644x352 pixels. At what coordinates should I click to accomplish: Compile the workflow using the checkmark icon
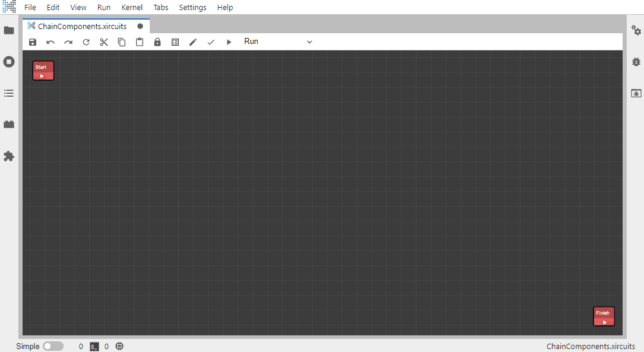(210, 42)
